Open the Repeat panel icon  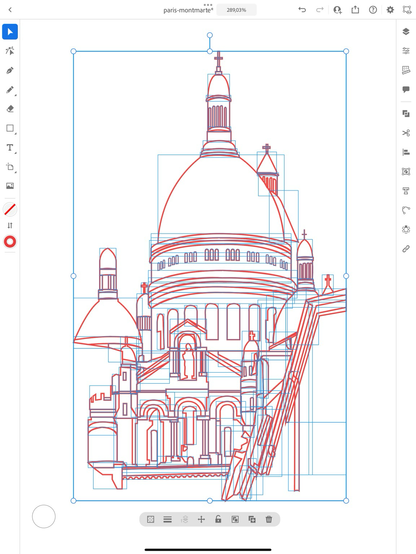[406, 172]
